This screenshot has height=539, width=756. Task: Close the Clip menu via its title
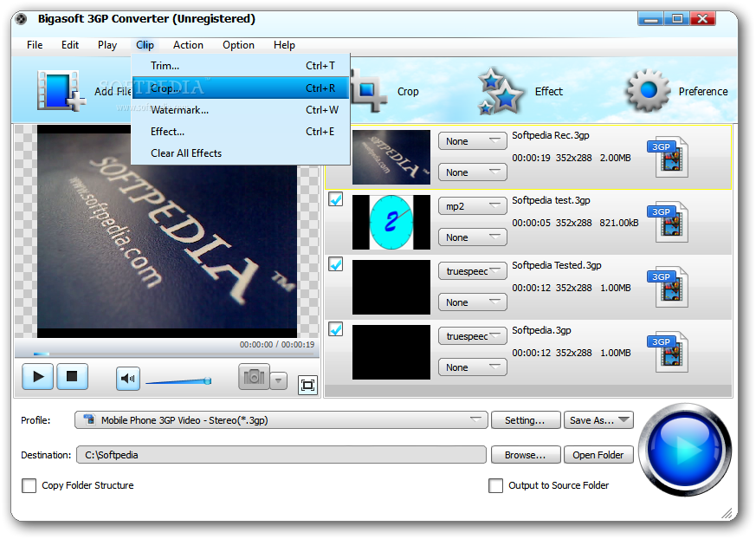point(145,45)
